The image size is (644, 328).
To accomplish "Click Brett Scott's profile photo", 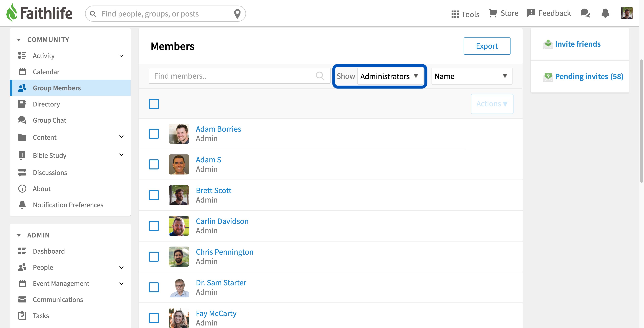I will [179, 195].
